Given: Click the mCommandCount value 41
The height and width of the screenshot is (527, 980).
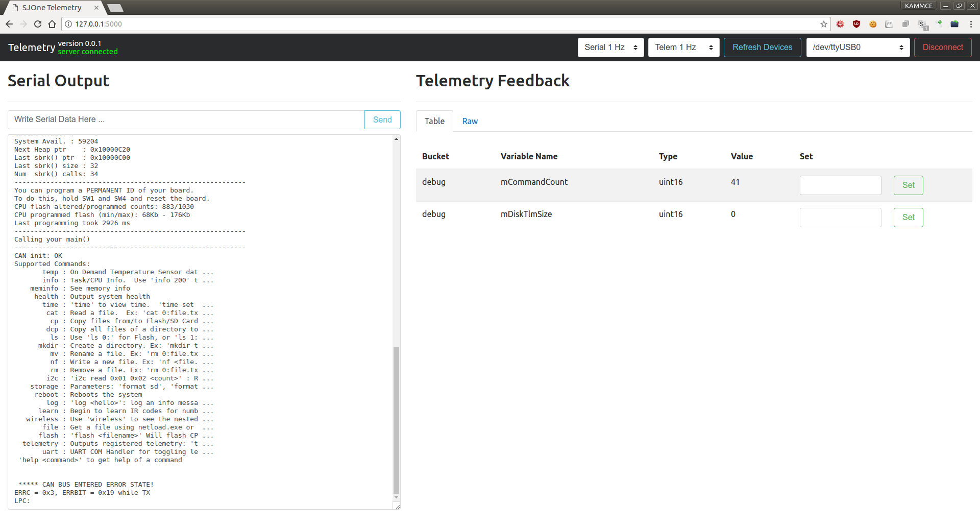Looking at the screenshot, I should [x=735, y=182].
